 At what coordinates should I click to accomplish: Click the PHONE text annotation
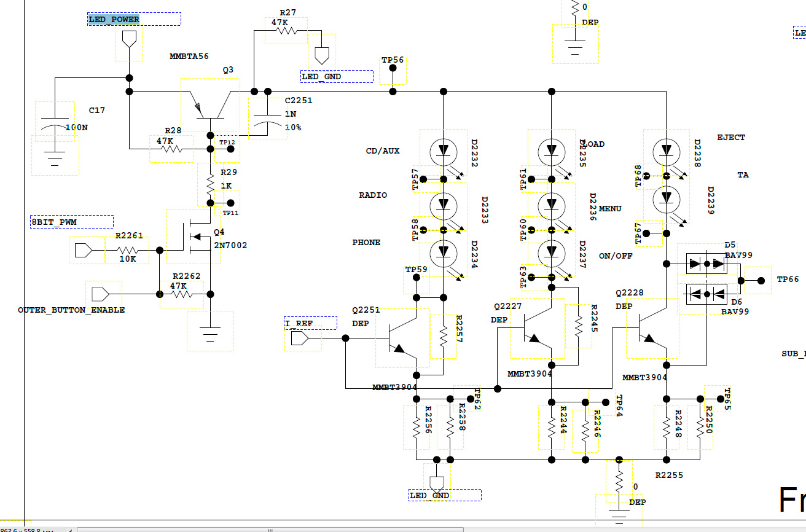click(366, 243)
